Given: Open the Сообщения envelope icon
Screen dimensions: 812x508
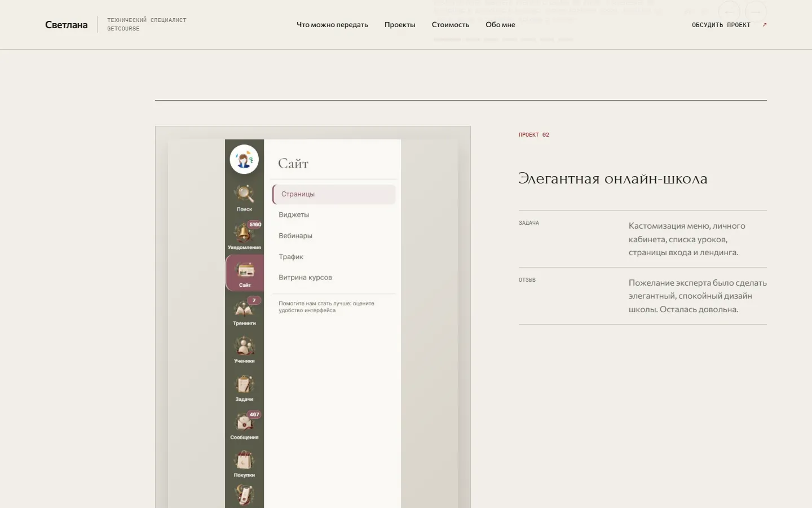Looking at the screenshot, I should [x=244, y=422].
